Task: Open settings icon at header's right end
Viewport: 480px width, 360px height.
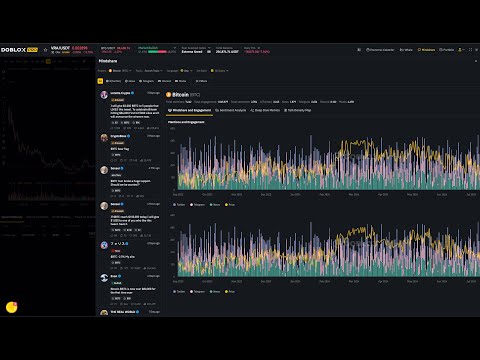Action: (476, 50)
